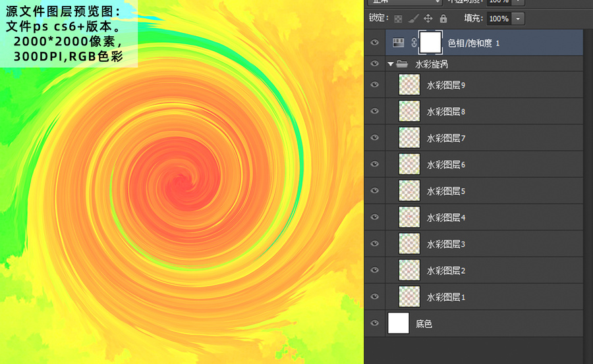Select the layer name 底色

click(424, 324)
